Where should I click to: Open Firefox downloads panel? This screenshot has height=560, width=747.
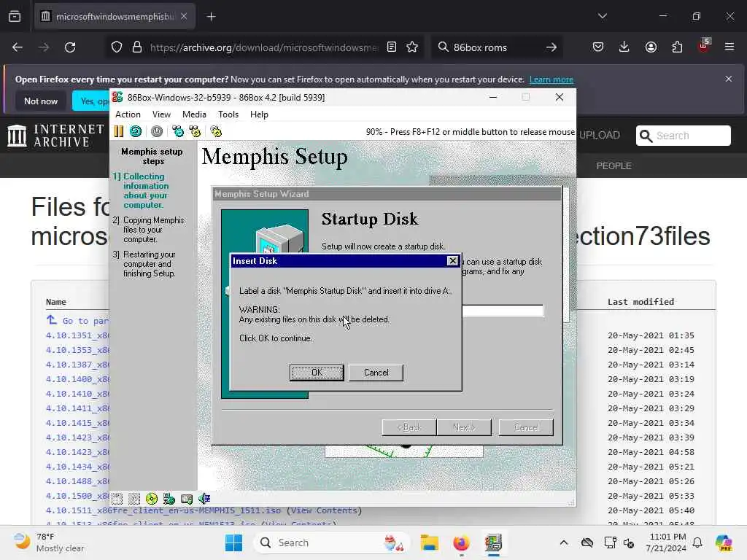click(624, 47)
